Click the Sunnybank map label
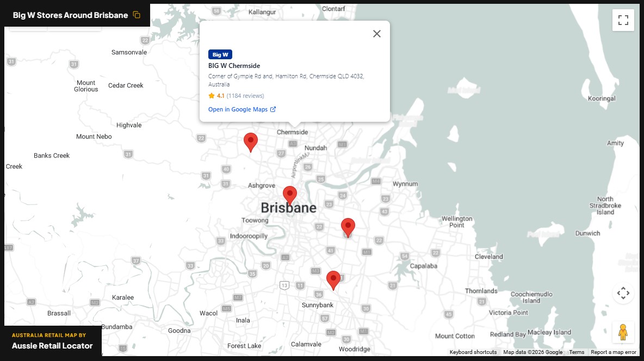 coord(318,305)
